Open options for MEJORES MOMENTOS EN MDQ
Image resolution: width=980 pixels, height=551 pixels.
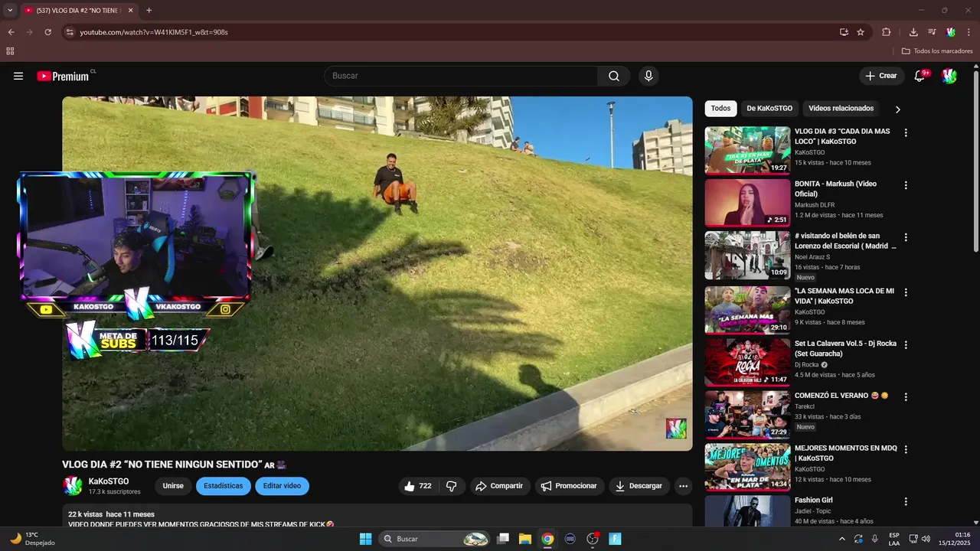906,449
